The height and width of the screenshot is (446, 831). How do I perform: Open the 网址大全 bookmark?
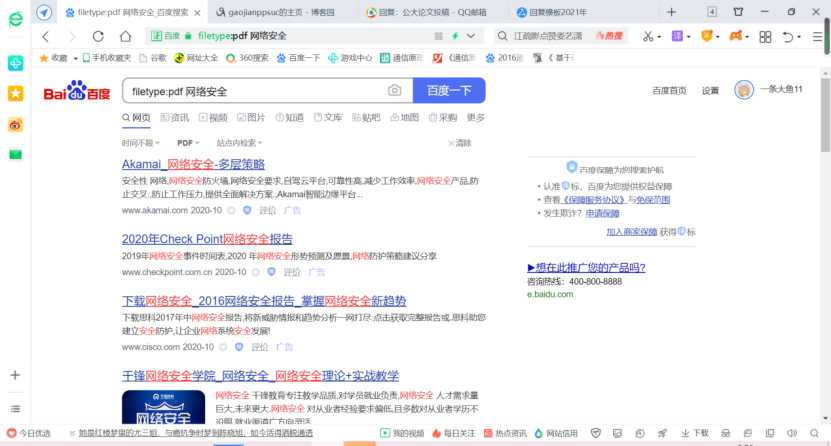pyautogui.click(x=196, y=58)
